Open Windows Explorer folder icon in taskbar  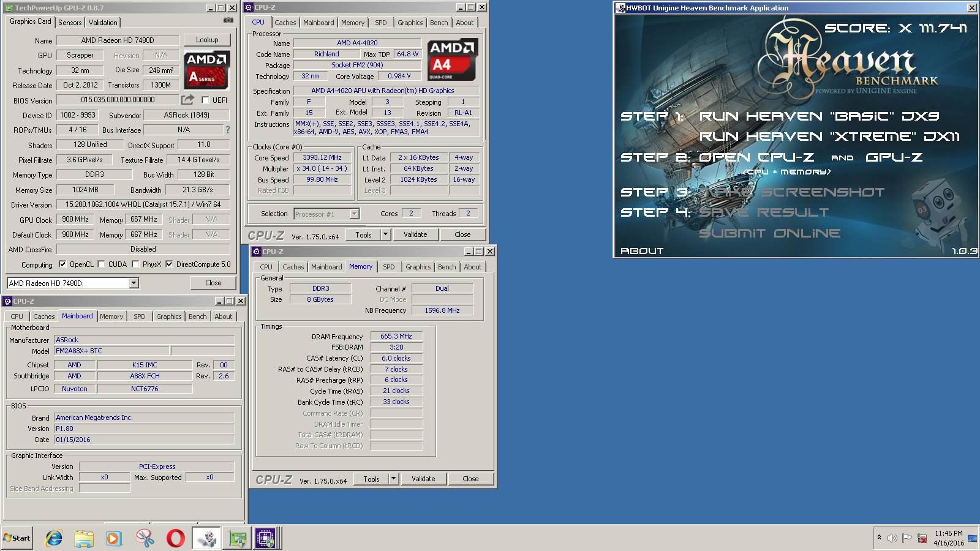pyautogui.click(x=84, y=538)
